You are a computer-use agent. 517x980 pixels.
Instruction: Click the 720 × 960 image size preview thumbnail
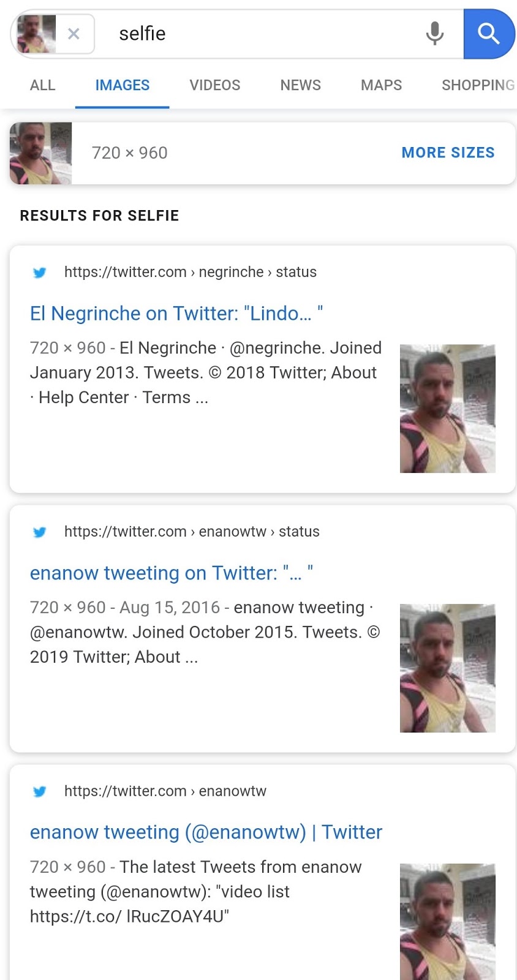pos(40,153)
